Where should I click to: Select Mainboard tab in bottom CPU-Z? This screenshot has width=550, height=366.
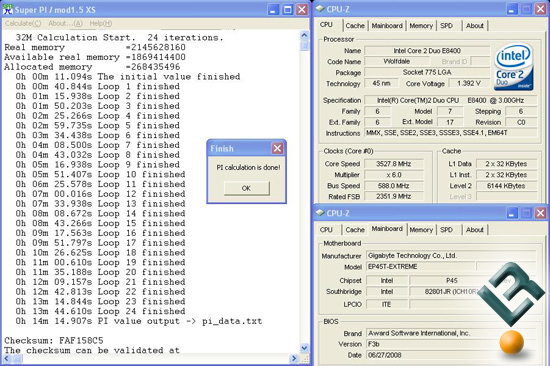[387, 229]
